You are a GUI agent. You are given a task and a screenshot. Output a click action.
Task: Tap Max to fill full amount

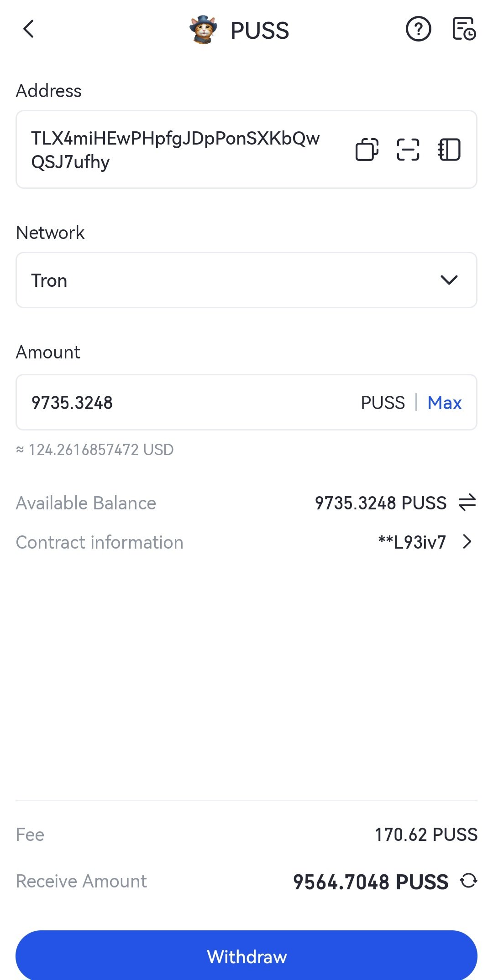click(x=445, y=403)
